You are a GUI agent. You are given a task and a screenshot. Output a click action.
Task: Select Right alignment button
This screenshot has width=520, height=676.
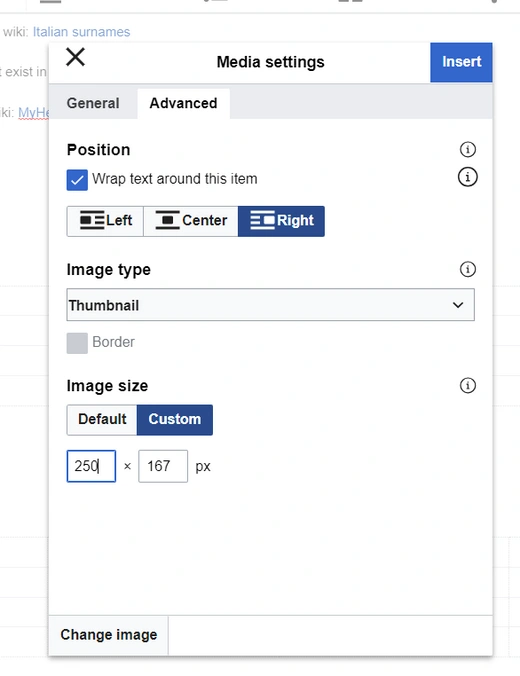coord(281,221)
